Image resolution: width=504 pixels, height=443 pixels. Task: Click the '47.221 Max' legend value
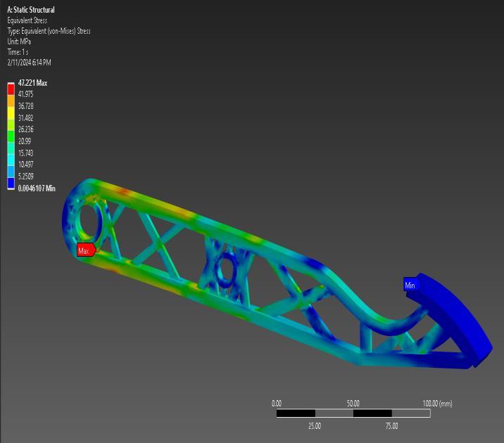coord(32,83)
